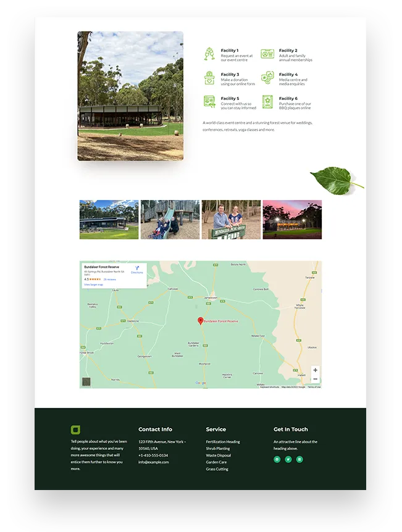
Task: Click the 'Whyte Yarcowie' label on the map
Action: 300,306
